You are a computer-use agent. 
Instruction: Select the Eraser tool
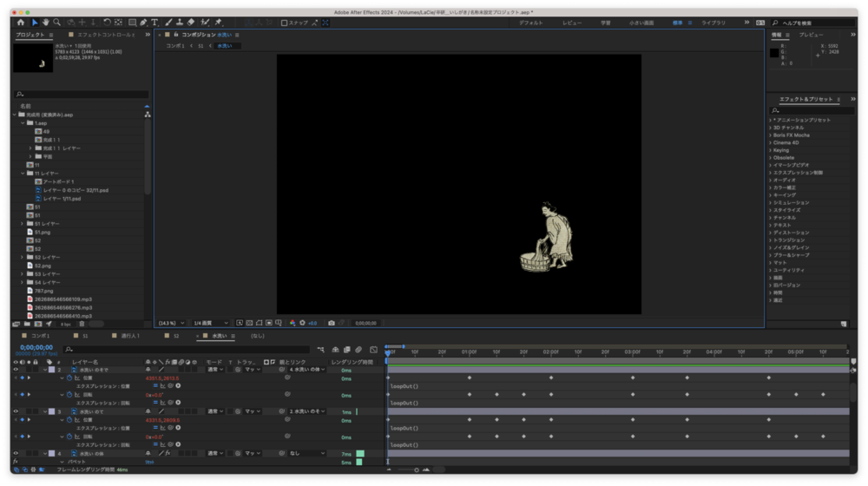[191, 23]
